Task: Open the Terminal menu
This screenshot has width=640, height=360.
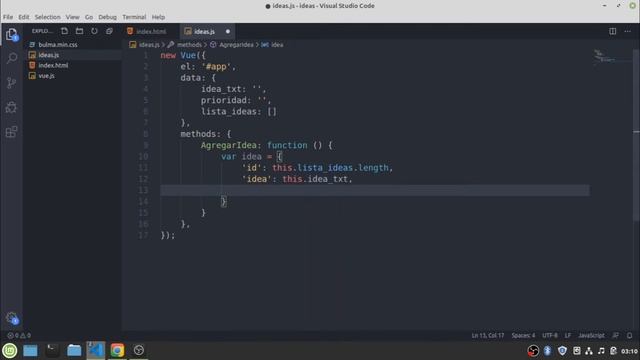Action: [x=134, y=17]
